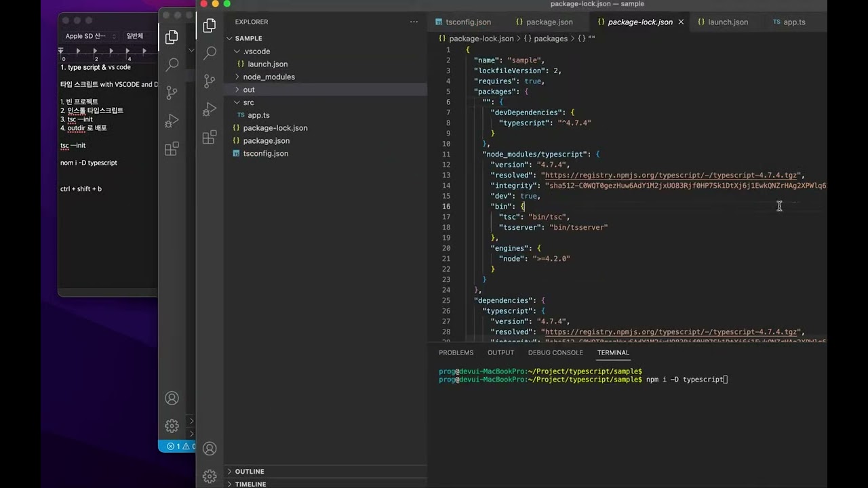Click Explorer icon in background VS Code window
Screen dimensions: 868x488
(x=172, y=37)
